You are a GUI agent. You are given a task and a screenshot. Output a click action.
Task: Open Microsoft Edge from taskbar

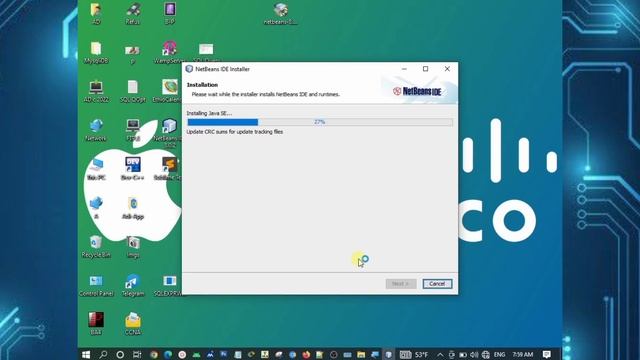168,354
